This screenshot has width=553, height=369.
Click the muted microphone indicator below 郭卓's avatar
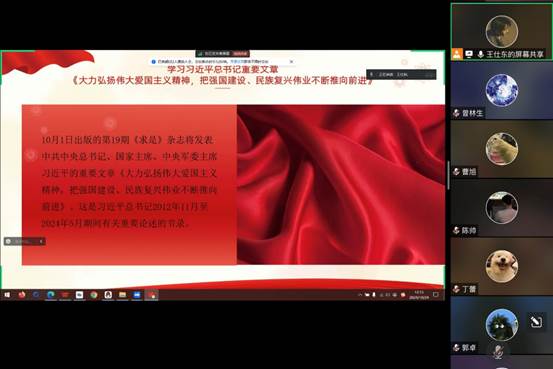pos(498,351)
